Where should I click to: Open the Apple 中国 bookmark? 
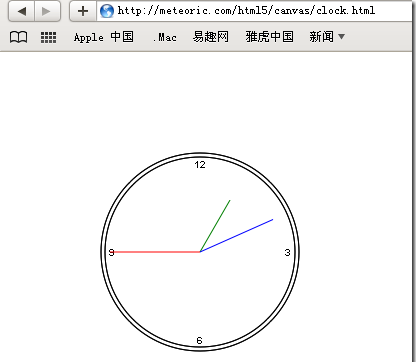[x=103, y=37]
